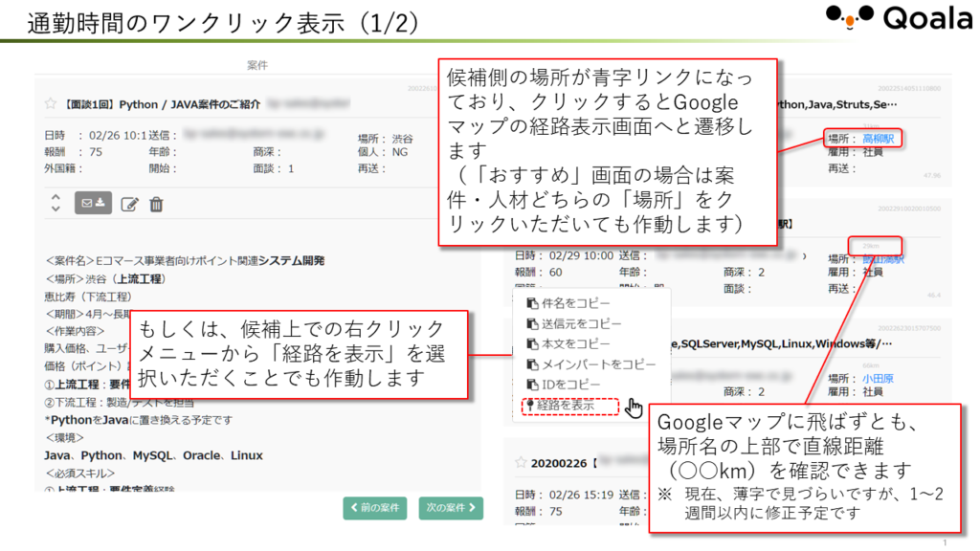This screenshot has width=980, height=551.
Task: Click the Qoala logo
Action: coord(899,18)
